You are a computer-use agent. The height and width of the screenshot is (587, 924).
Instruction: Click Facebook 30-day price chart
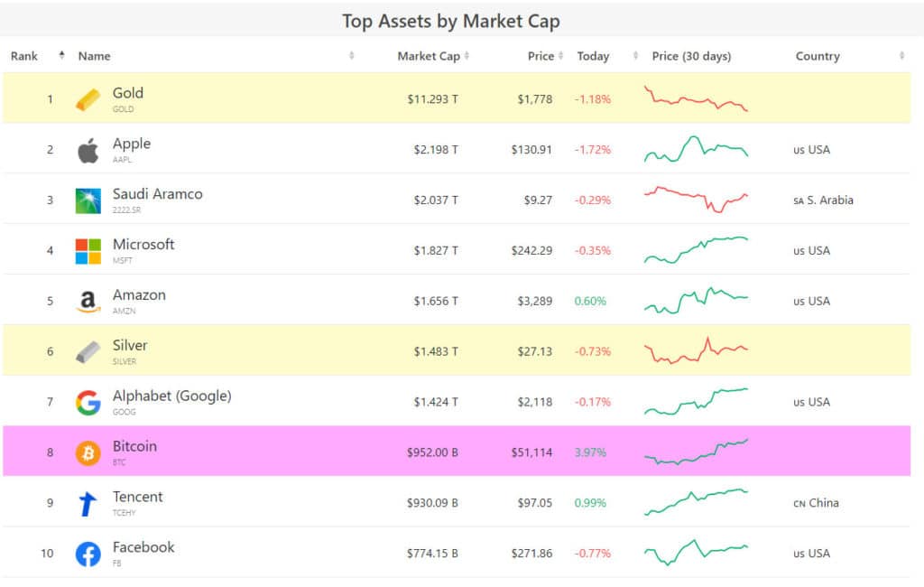coord(696,553)
